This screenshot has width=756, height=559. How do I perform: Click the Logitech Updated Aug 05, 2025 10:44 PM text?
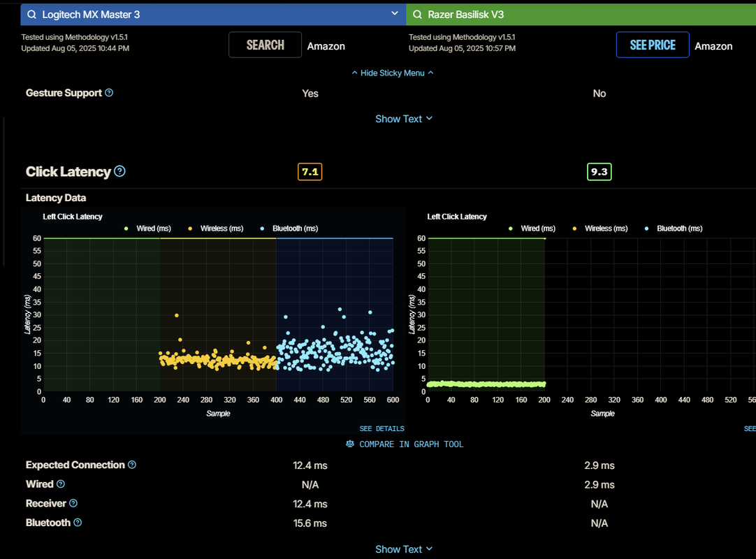coord(75,48)
